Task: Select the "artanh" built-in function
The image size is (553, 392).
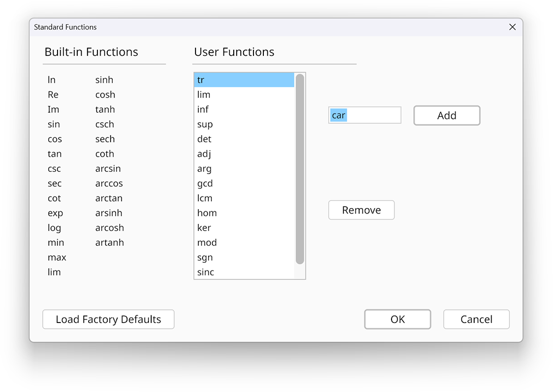Action: click(109, 243)
